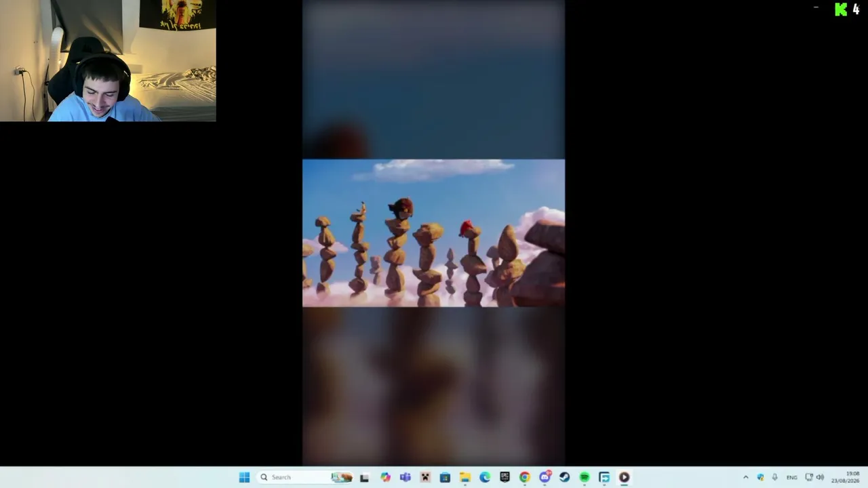Open Spotify from the taskbar
Viewport: 868px width, 488px height.
click(584, 477)
